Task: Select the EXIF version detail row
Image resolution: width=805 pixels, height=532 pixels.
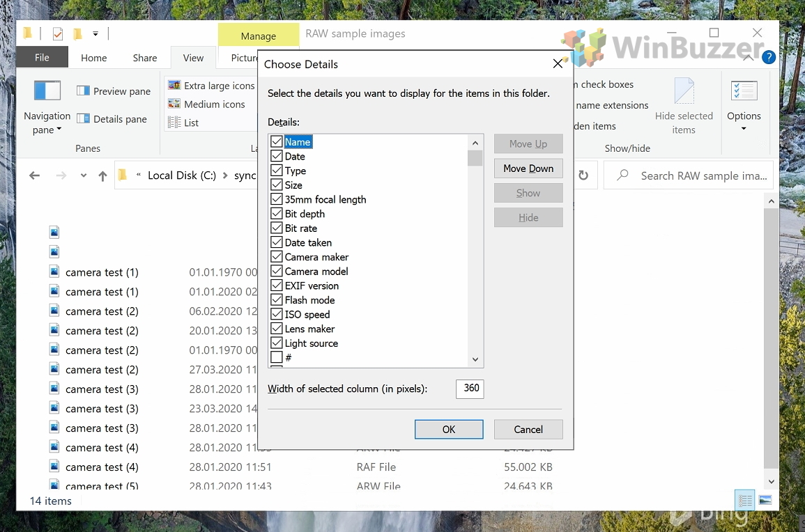Action: [312, 285]
